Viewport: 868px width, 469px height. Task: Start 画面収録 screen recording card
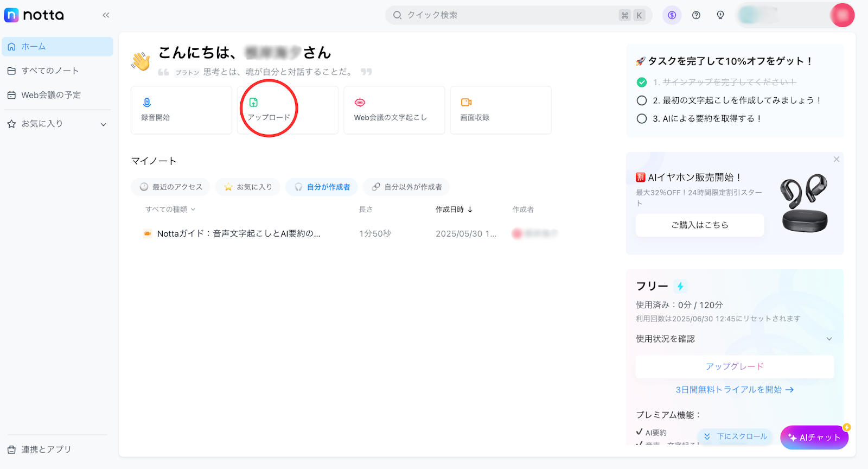(x=500, y=110)
